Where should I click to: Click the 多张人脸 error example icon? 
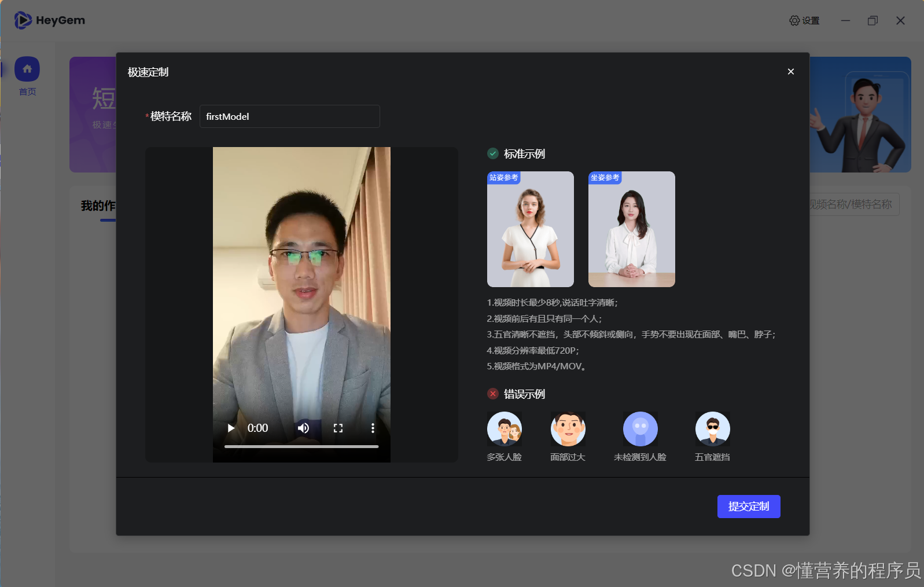(505, 429)
